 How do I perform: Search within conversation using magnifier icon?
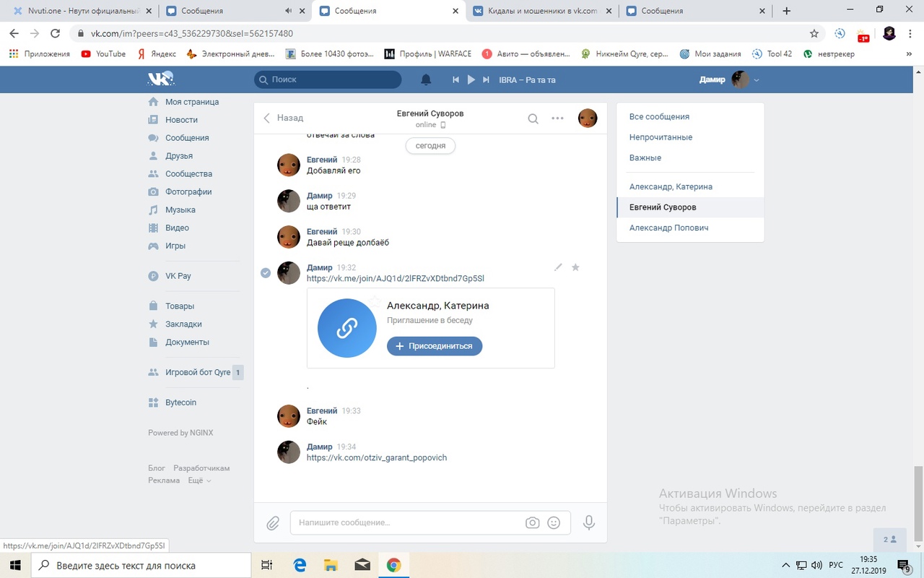[x=533, y=118]
